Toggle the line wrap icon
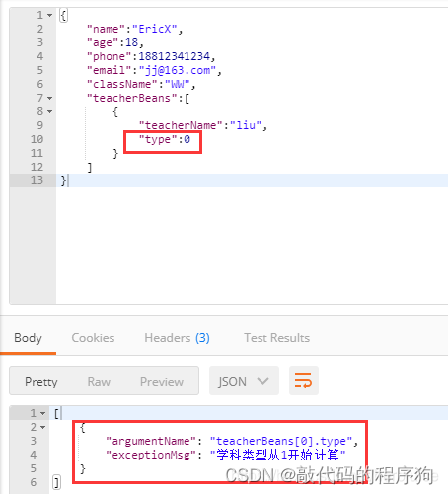 click(x=303, y=381)
